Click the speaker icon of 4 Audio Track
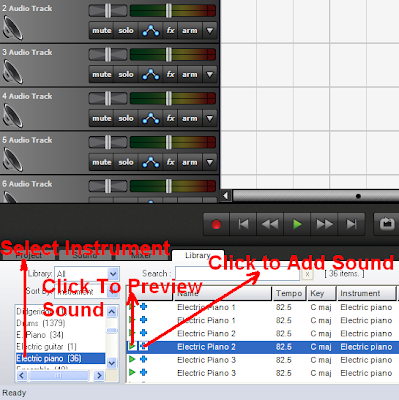This screenshot has width=399, height=400. click(13, 117)
